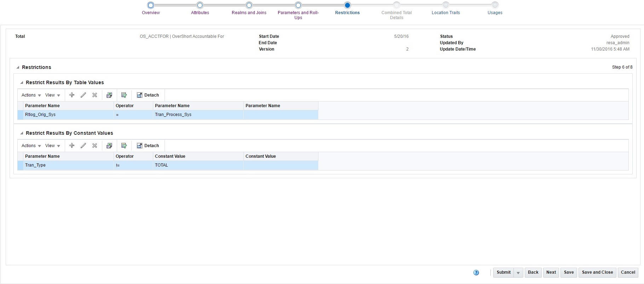Delete X icon in Table Values toolbar
The width and height of the screenshot is (644, 284).
tap(94, 95)
